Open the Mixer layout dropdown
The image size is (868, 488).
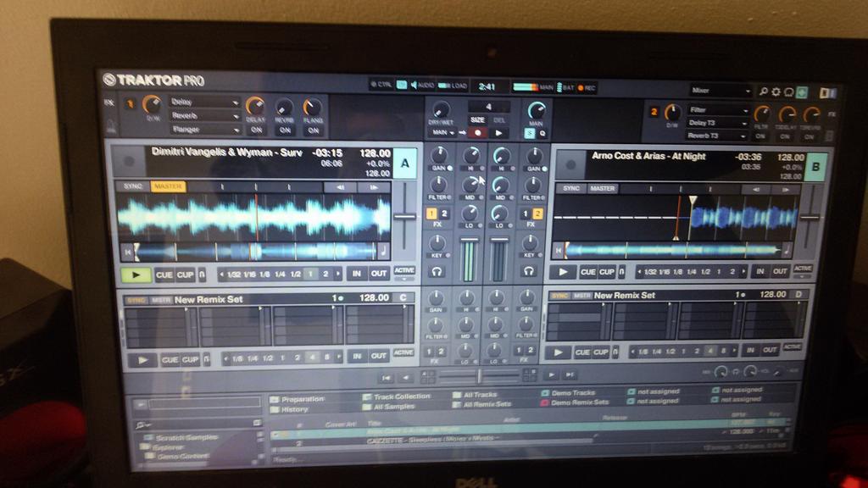(721, 90)
